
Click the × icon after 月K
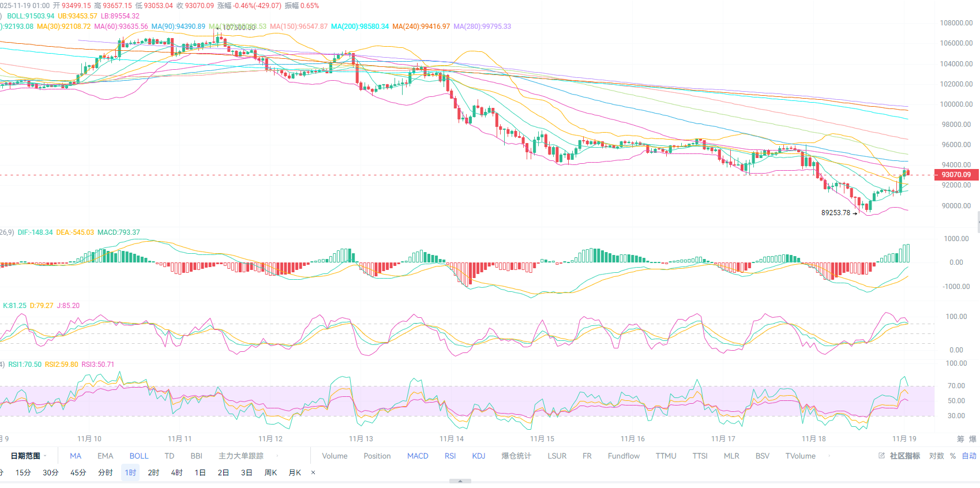pos(313,472)
